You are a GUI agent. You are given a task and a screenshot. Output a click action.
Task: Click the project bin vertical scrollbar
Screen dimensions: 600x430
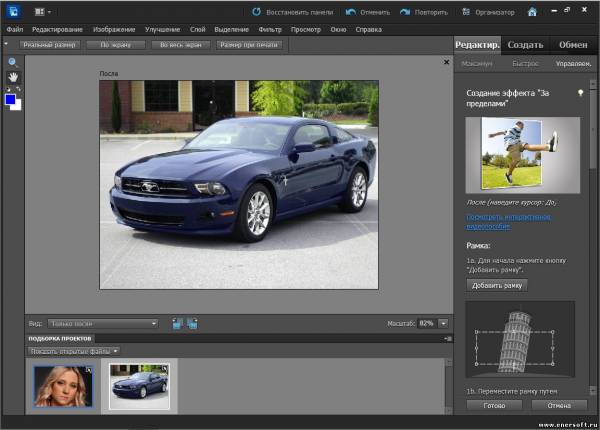[448, 386]
